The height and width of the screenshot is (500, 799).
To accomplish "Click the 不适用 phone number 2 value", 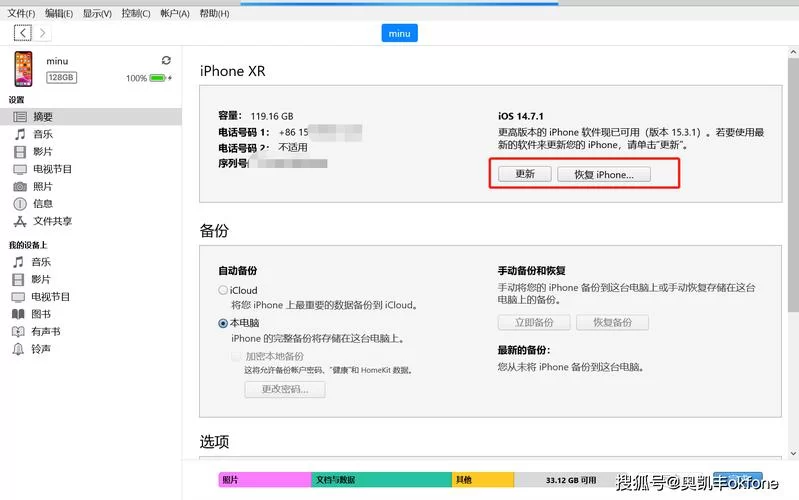I will point(293,147).
